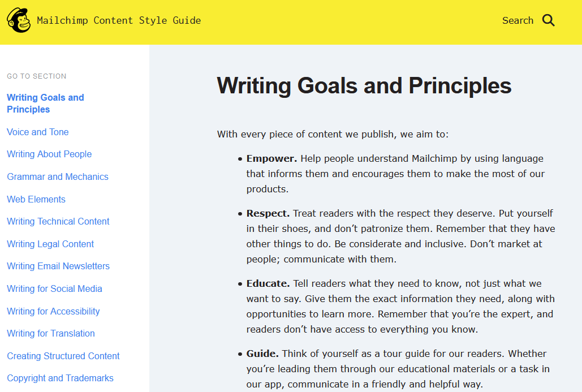Open the Writing Legal Content page
The image size is (582, 392).
pos(50,244)
